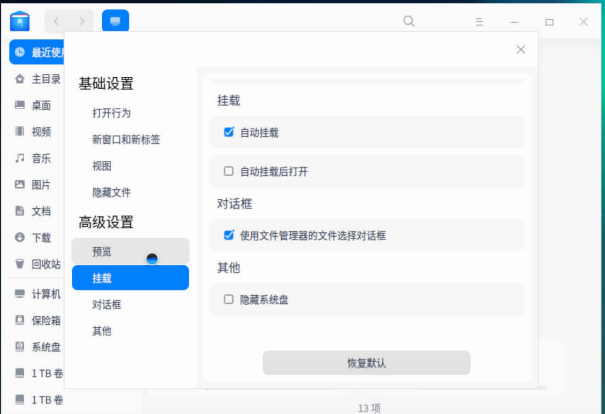This screenshot has height=414, width=605.
Task: Open 主目录 in the sidebar
Action: point(46,79)
